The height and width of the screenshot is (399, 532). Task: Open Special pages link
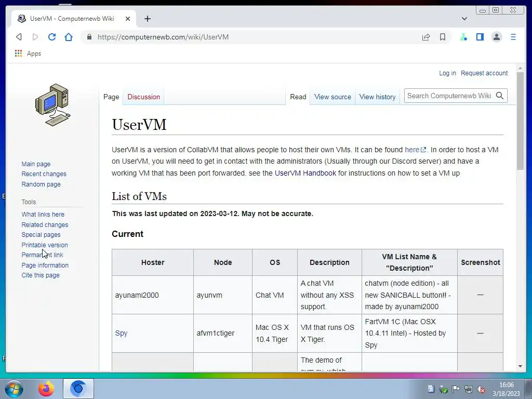point(41,234)
